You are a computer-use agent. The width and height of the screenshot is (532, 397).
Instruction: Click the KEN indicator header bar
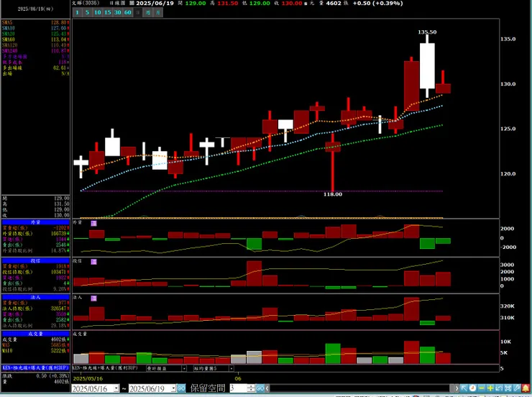tap(36, 368)
